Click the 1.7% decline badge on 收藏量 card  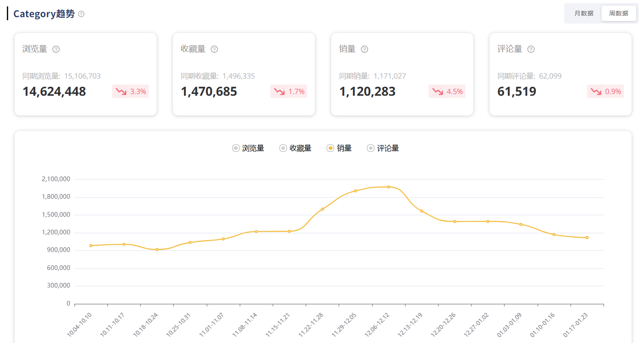(x=289, y=91)
